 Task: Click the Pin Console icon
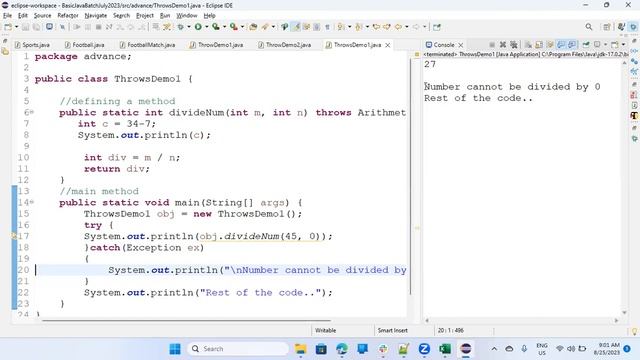(586, 44)
